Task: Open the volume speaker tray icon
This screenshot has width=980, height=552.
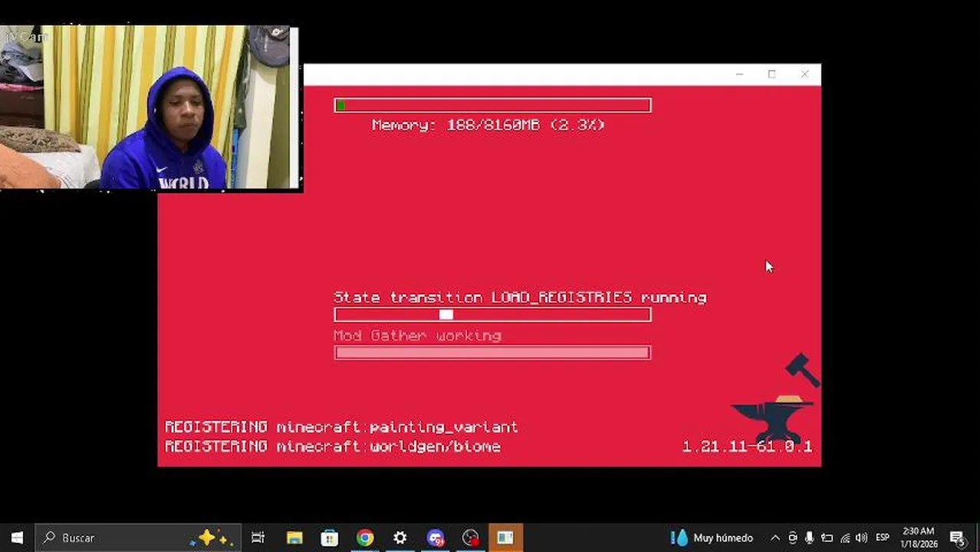Action: 861,537
